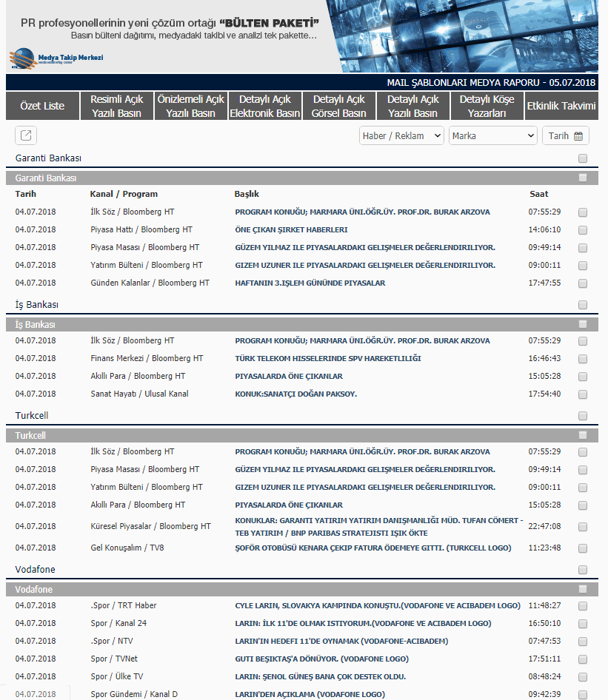Screen dimensions: 608x700
Task: Click the BÜLTEN PAKETİ banner image
Action: click(x=302, y=36)
